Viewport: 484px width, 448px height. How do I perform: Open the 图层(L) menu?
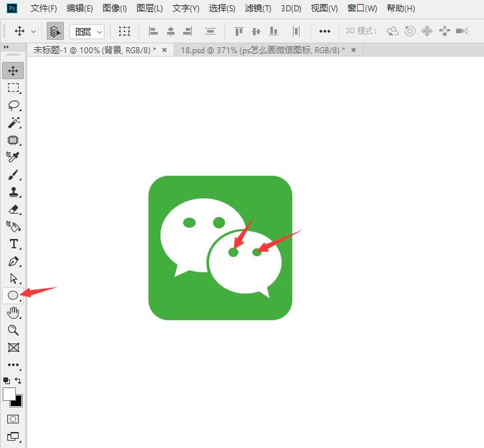[150, 9]
